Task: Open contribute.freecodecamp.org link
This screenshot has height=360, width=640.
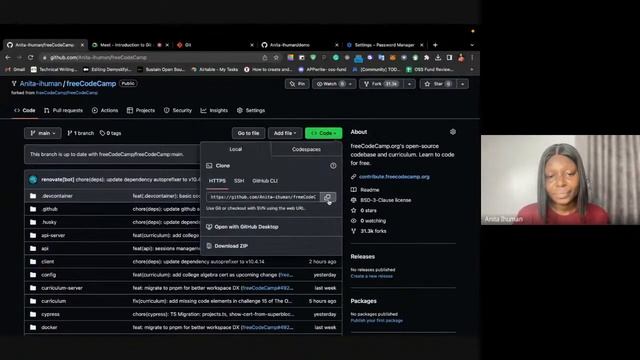Action: 394,177
